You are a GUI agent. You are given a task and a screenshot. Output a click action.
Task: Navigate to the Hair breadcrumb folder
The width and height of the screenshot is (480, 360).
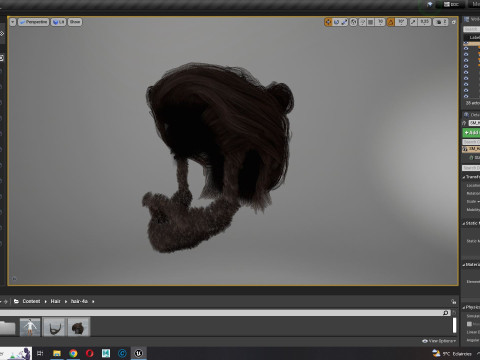tap(55, 301)
